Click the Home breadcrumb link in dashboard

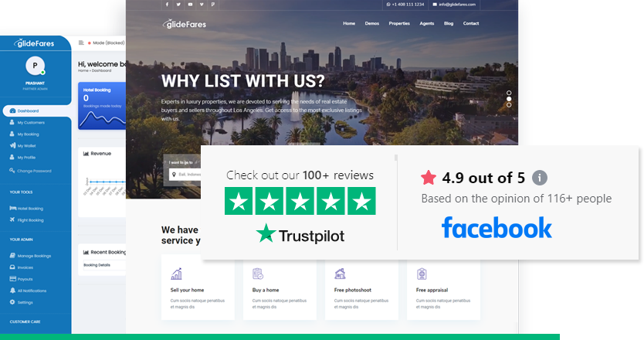tap(83, 71)
